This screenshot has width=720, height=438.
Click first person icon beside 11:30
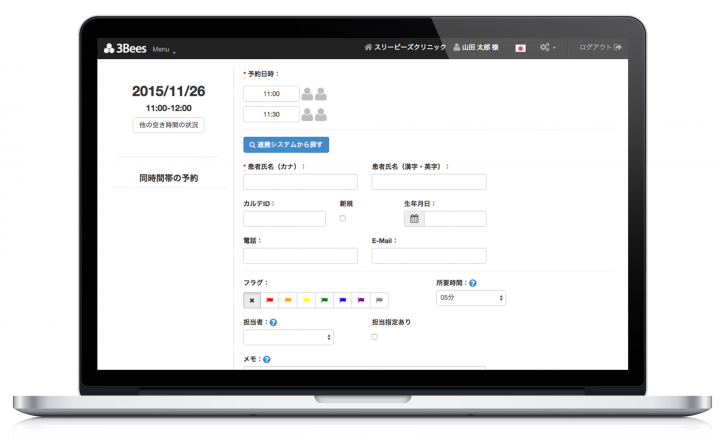307,115
